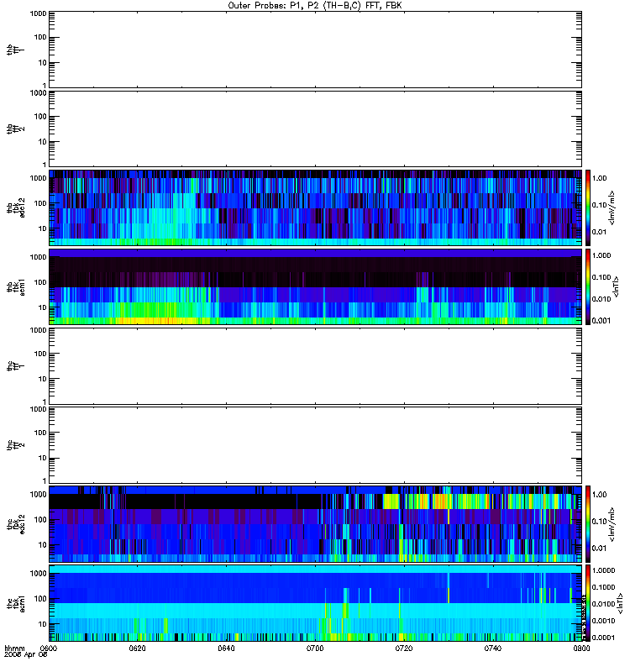Click the 'thc fft 2' y-axis label
Image resolution: width=630 pixels, height=672 pixels.
(x=15, y=445)
